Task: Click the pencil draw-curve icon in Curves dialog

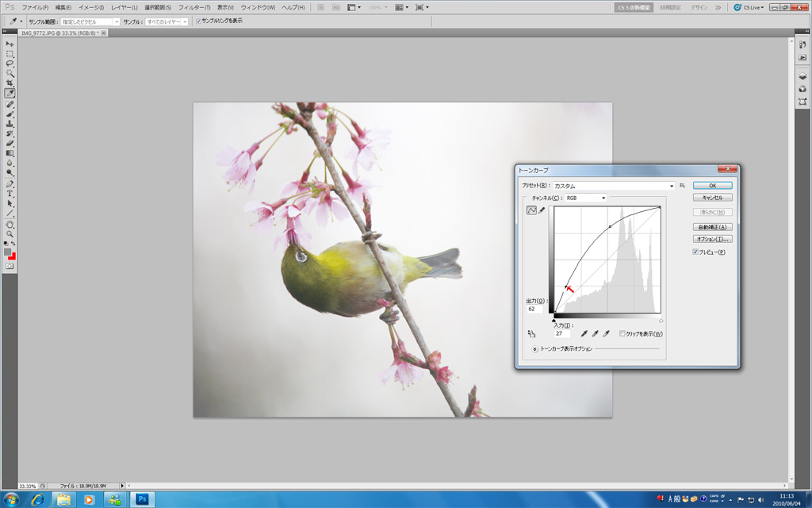Action: point(542,210)
